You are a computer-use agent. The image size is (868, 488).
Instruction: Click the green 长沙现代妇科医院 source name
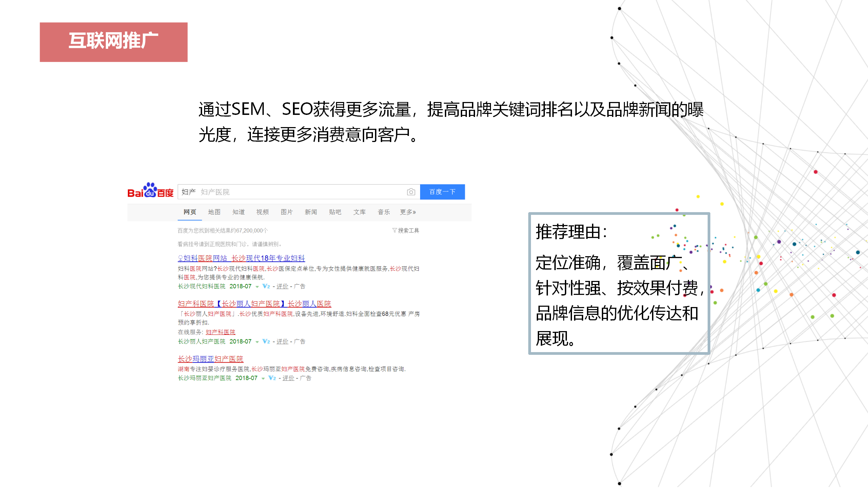pyautogui.click(x=202, y=286)
